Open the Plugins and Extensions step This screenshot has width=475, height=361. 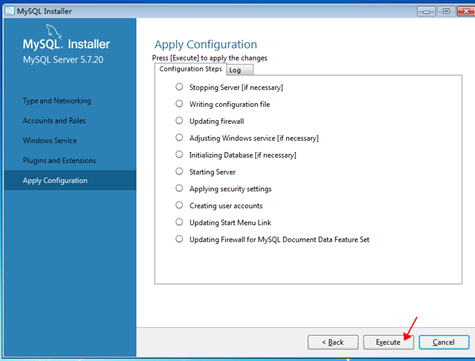point(59,161)
